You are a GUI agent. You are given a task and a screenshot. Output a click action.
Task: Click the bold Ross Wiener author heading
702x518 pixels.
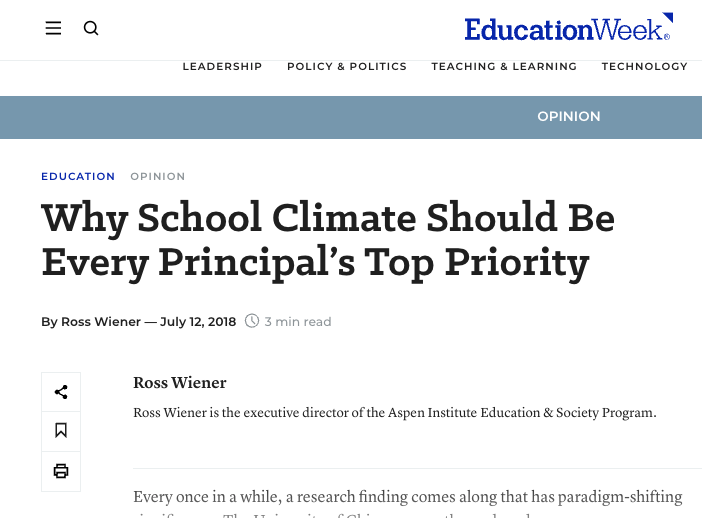[180, 383]
